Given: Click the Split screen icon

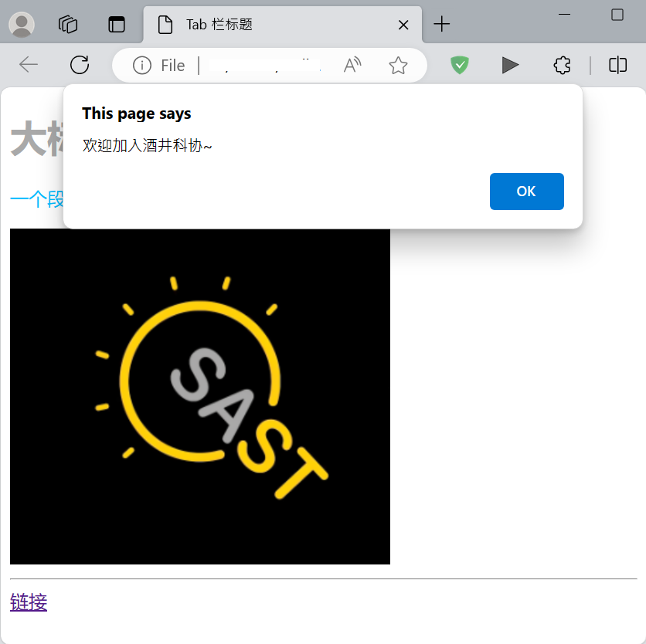Looking at the screenshot, I should pos(617,65).
